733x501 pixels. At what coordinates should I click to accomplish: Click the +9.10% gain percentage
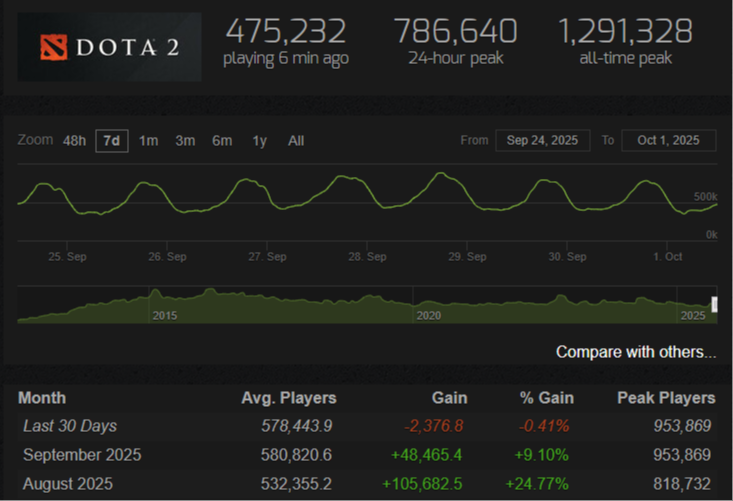541,455
